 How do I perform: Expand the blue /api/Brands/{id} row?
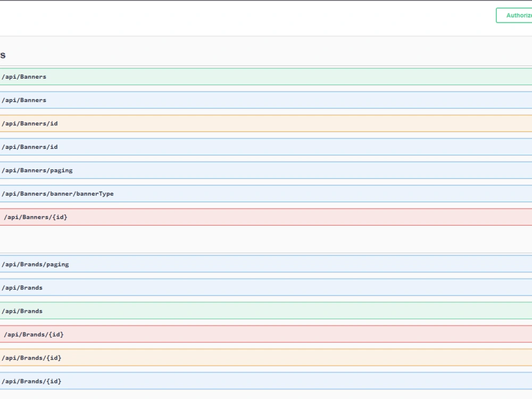point(266,381)
